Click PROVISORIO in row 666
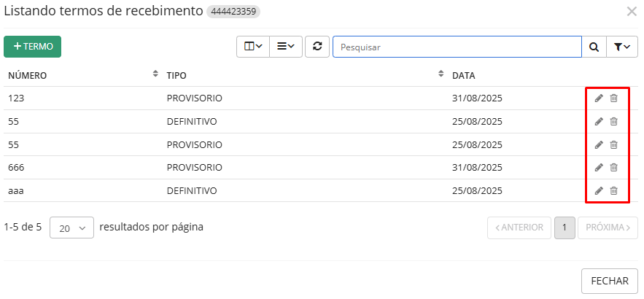 point(195,168)
